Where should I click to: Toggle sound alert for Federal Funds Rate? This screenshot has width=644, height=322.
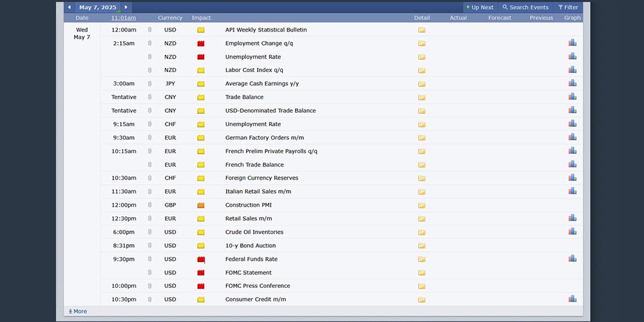pyautogui.click(x=149, y=259)
